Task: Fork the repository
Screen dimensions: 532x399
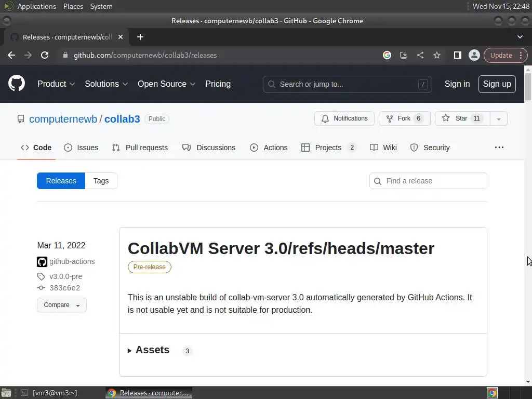Action: (x=404, y=118)
